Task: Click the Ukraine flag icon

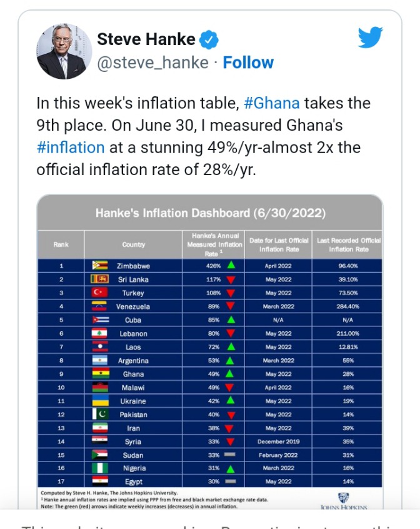Action: click(x=101, y=400)
